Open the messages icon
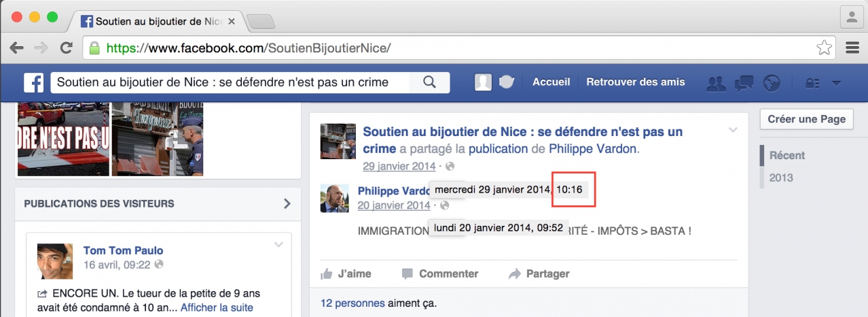Screen dimensions: 868x317 [x=744, y=83]
